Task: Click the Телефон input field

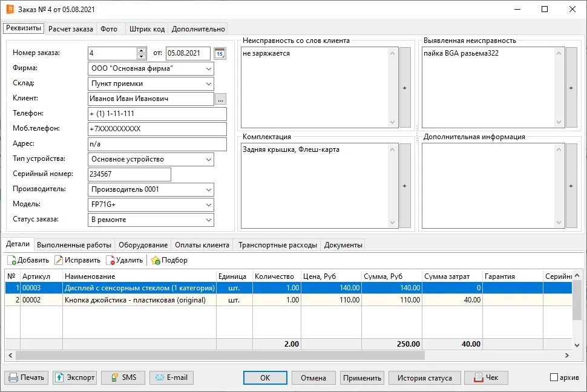Action: coord(157,114)
